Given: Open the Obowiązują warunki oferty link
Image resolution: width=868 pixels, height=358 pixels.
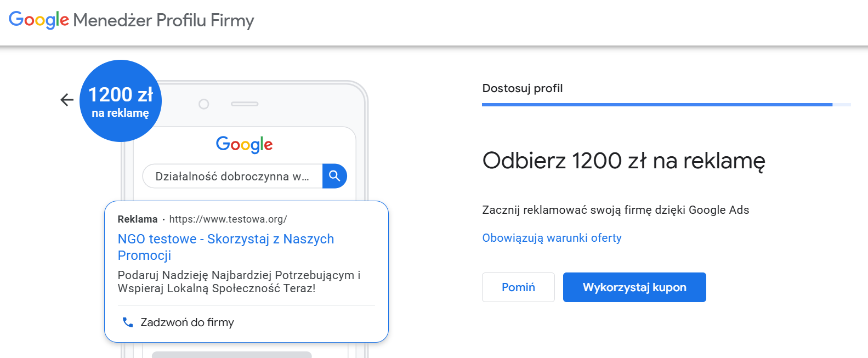Looking at the screenshot, I should 552,238.
